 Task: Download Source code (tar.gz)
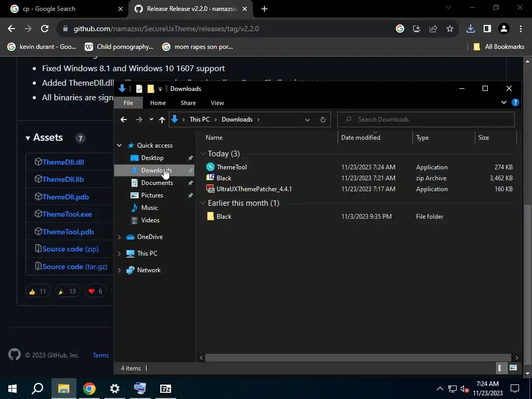pyautogui.click(x=75, y=267)
